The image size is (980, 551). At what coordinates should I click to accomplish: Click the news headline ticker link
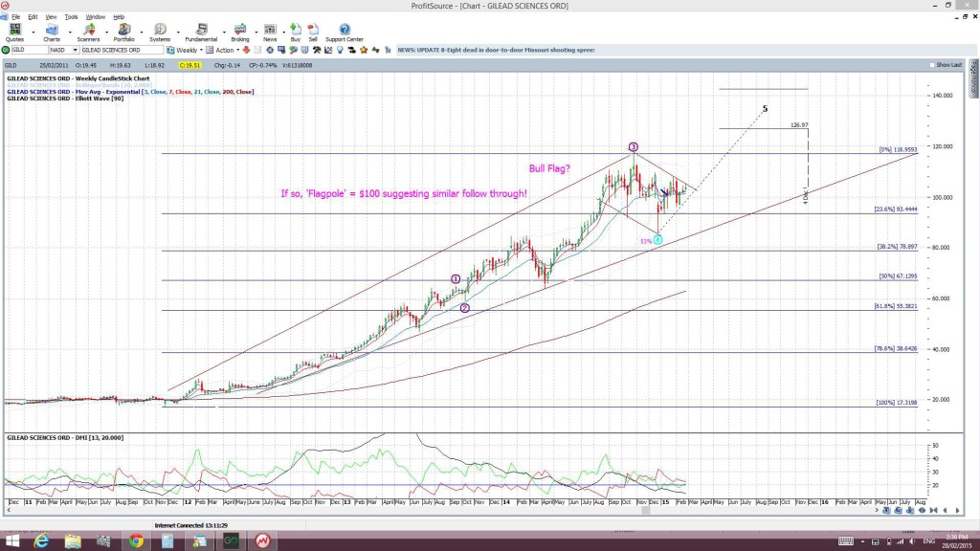(497, 50)
